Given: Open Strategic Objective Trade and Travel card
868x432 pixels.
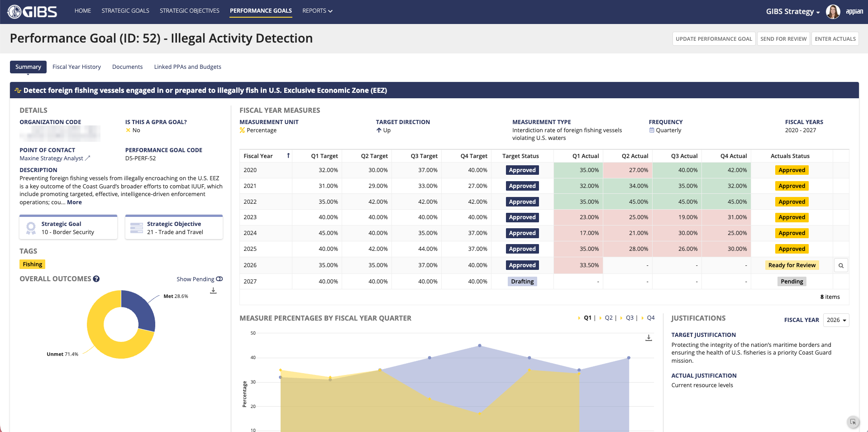Looking at the screenshot, I should coord(174,228).
